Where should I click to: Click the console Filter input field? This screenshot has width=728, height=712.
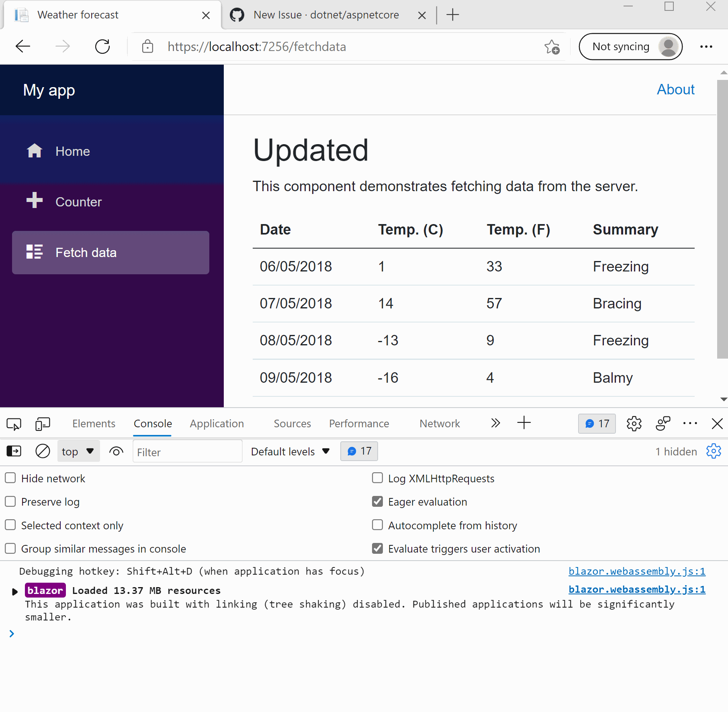pos(187,451)
